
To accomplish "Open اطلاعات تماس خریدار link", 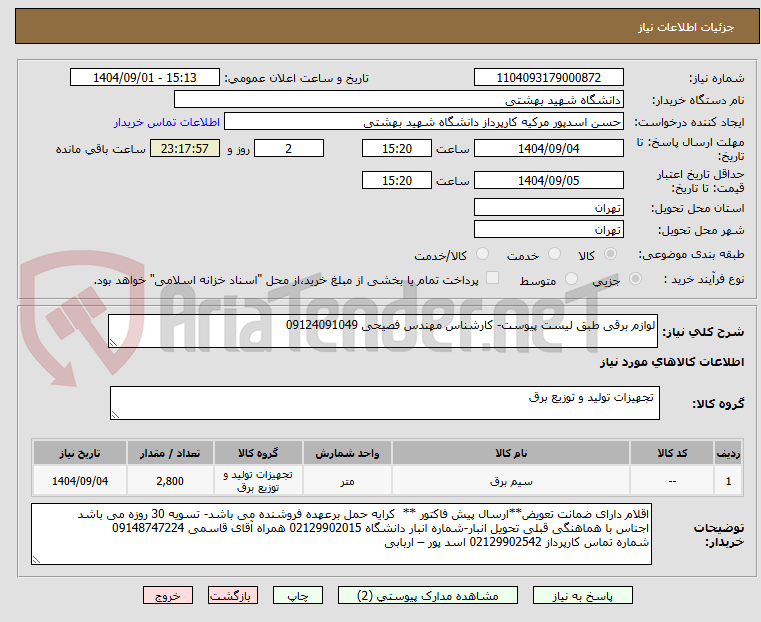I will (167, 122).
